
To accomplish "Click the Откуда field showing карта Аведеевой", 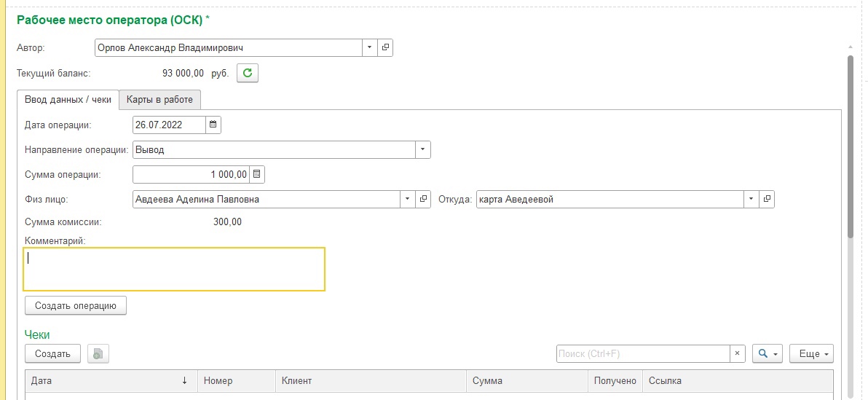I will click(610, 199).
